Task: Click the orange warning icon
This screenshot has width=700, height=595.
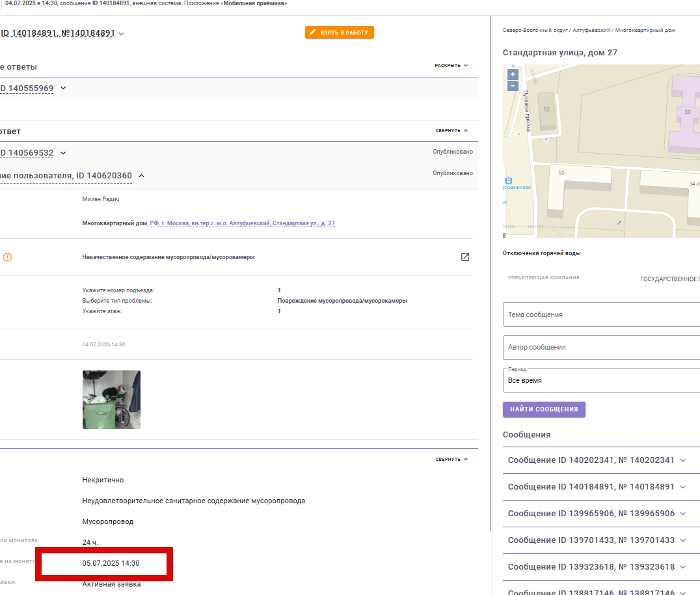Action: (x=7, y=257)
